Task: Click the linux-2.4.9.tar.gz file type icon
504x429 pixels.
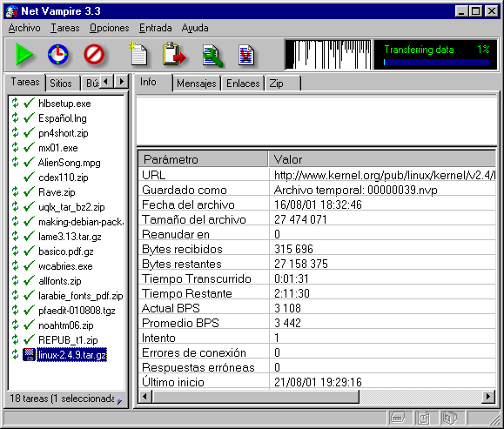Action: [x=29, y=355]
